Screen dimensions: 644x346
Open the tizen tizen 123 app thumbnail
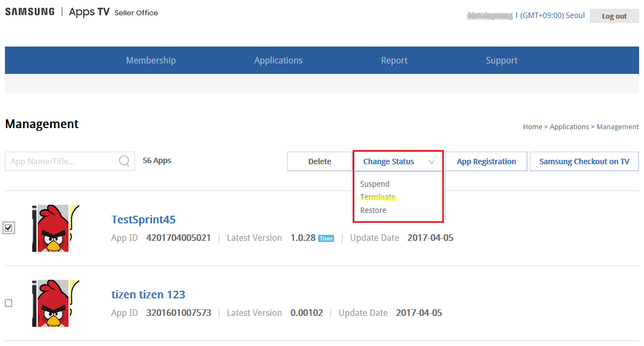tap(56, 303)
